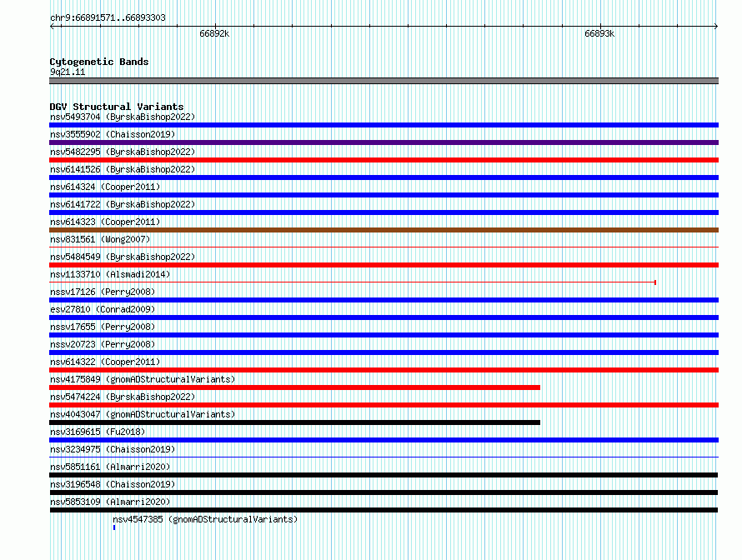Click the nssv17655 (Perry2008) label
742x560 pixels.
pos(103,327)
